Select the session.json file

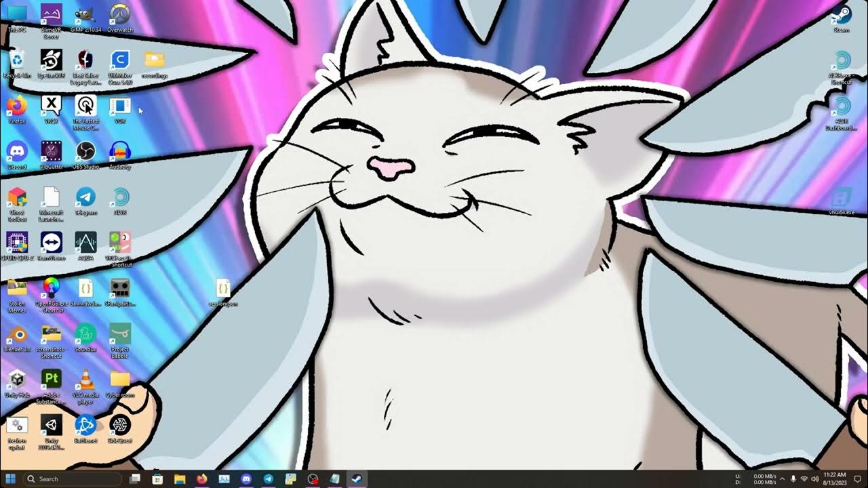point(223,291)
